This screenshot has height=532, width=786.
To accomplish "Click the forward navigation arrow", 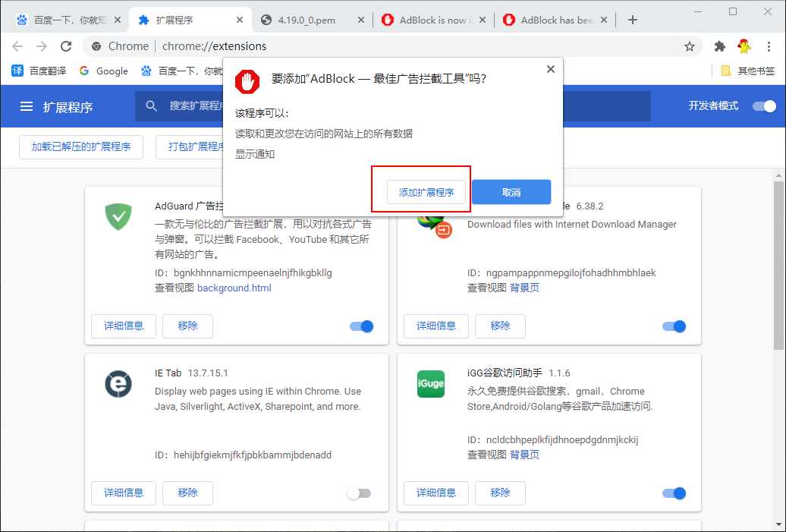I will coord(42,46).
